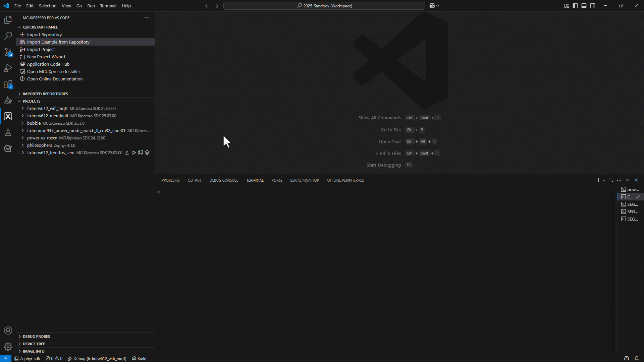Toggle the secondary side bar visibility
Screen dimensions: 644x362
point(593,6)
